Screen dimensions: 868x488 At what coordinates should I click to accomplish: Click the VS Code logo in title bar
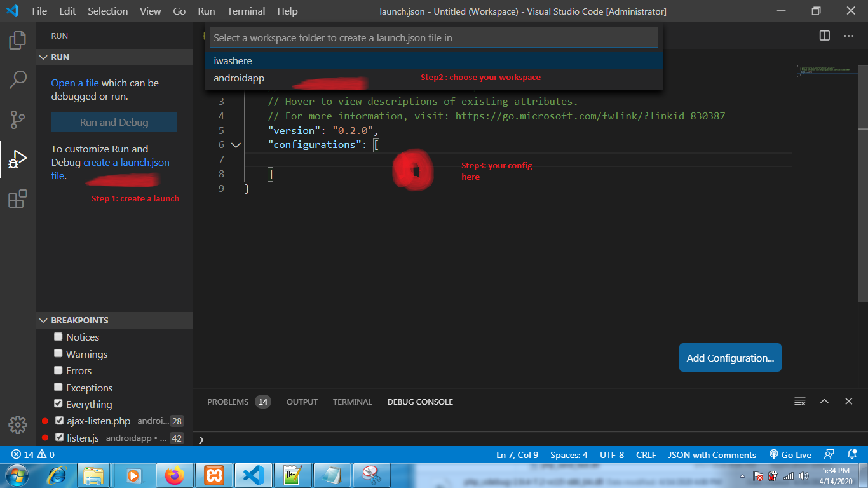tap(13, 11)
